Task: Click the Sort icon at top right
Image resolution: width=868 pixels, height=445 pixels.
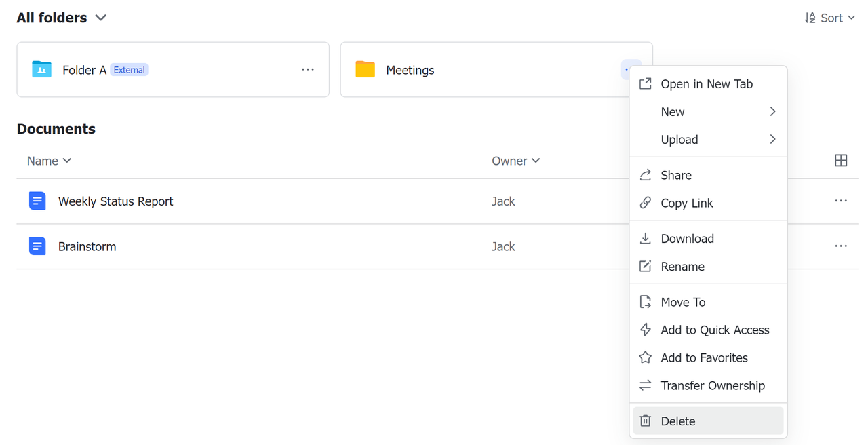Action: [x=811, y=17]
